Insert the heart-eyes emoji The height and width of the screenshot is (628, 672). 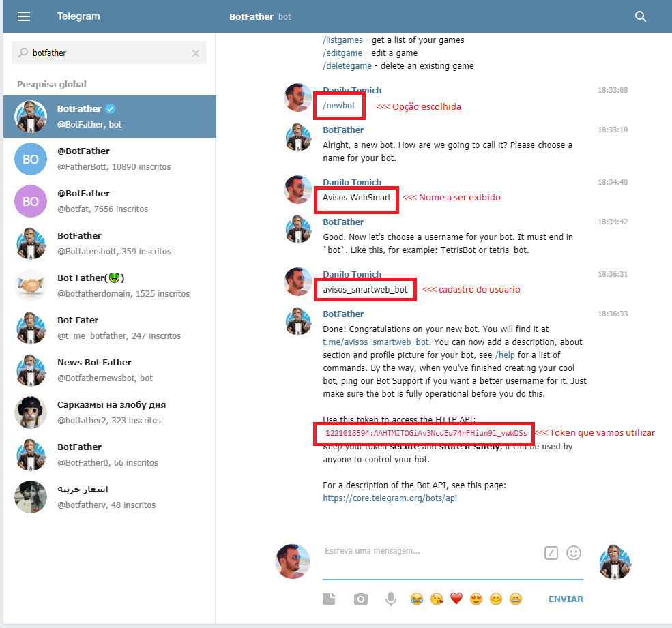476,599
